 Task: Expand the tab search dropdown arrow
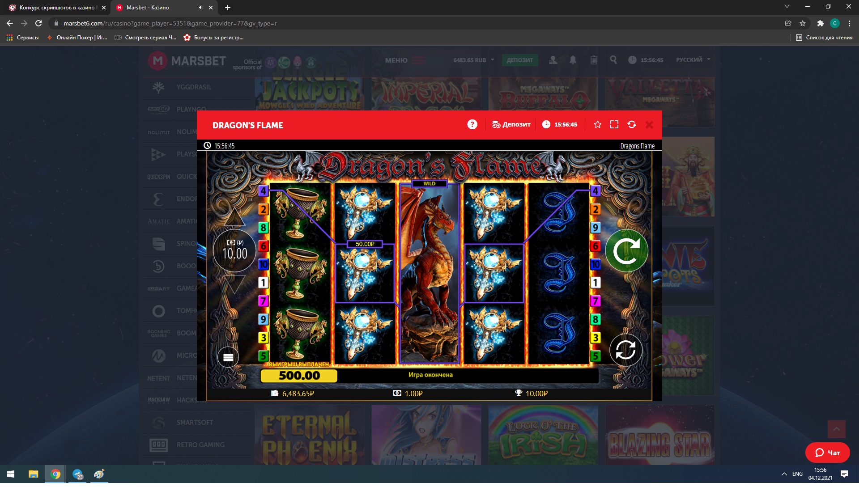pos(787,7)
